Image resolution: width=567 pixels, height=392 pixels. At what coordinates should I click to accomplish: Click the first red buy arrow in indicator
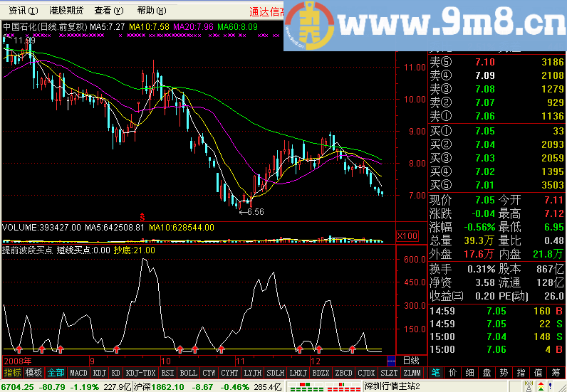point(19,349)
